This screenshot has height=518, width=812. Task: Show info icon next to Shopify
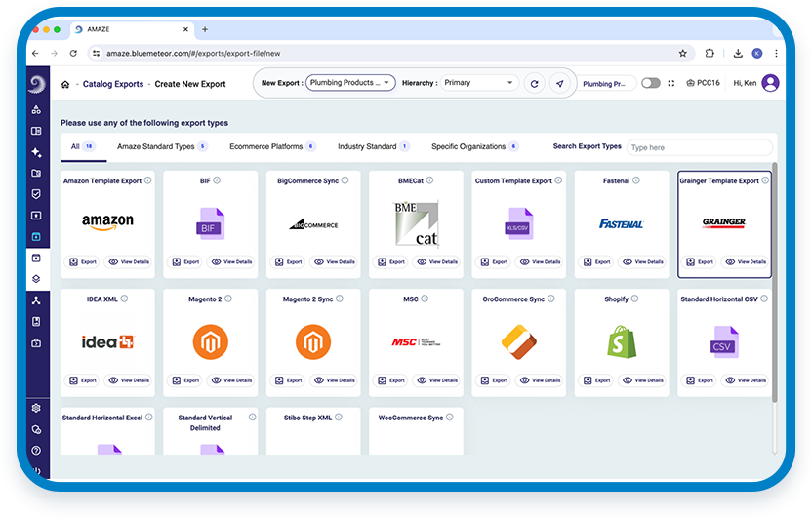coord(635,299)
